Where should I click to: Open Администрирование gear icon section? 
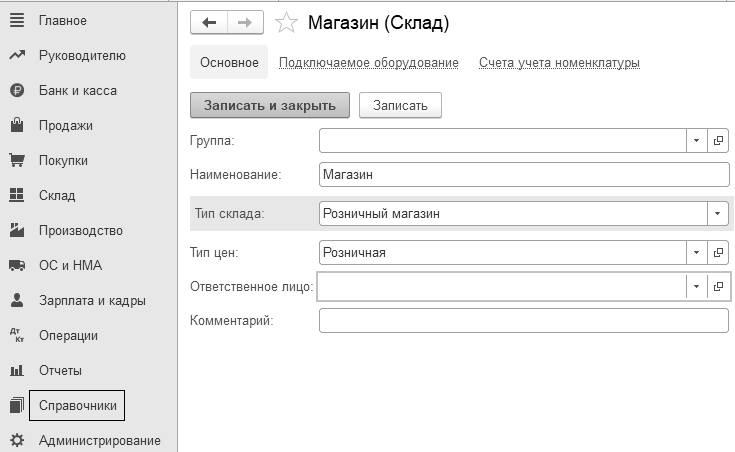pos(16,440)
